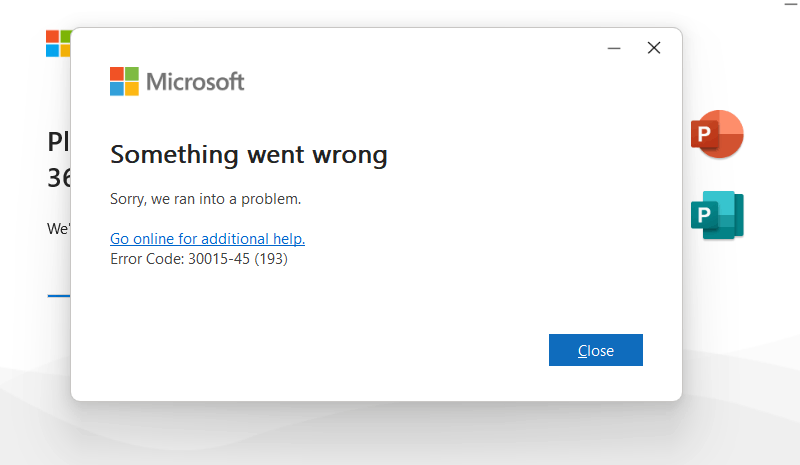
Task: Minimize the error dialog window
Action: tap(614, 48)
